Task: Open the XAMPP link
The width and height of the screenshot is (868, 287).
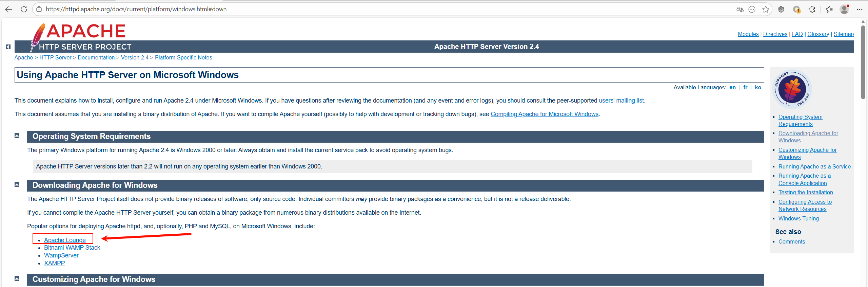Action: pos(54,263)
